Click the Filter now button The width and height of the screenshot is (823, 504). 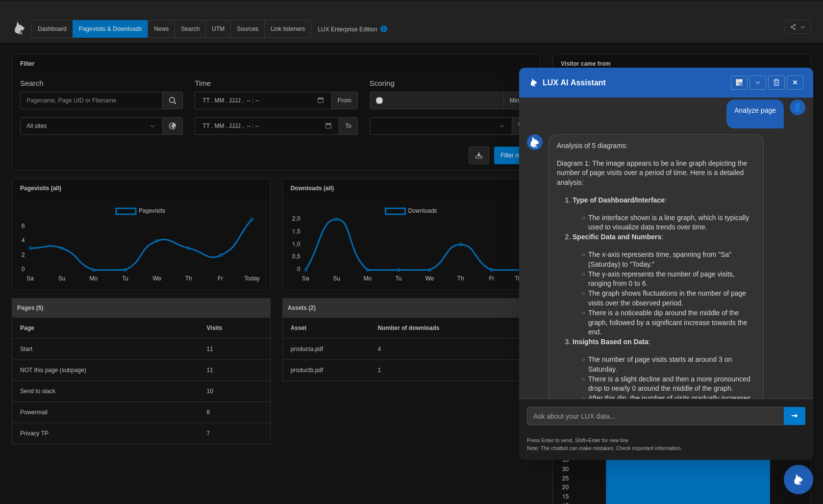pyautogui.click(x=507, y=155)
